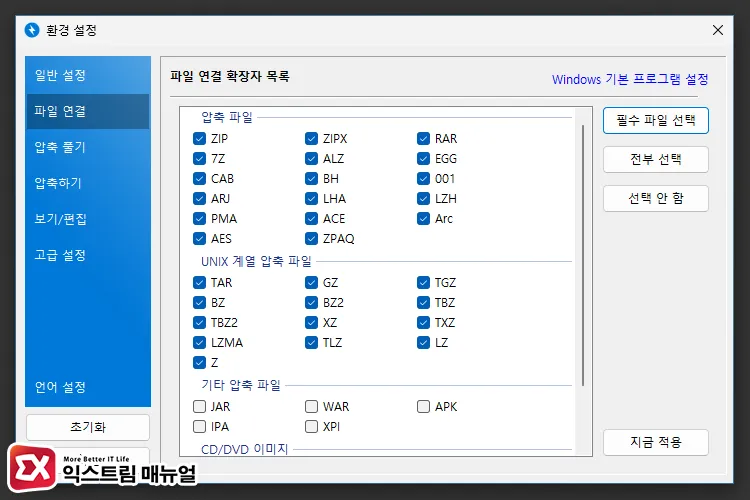Click 선택 안 함 button
This screenshot has height=500, width=750.
[x=655, y=198]
